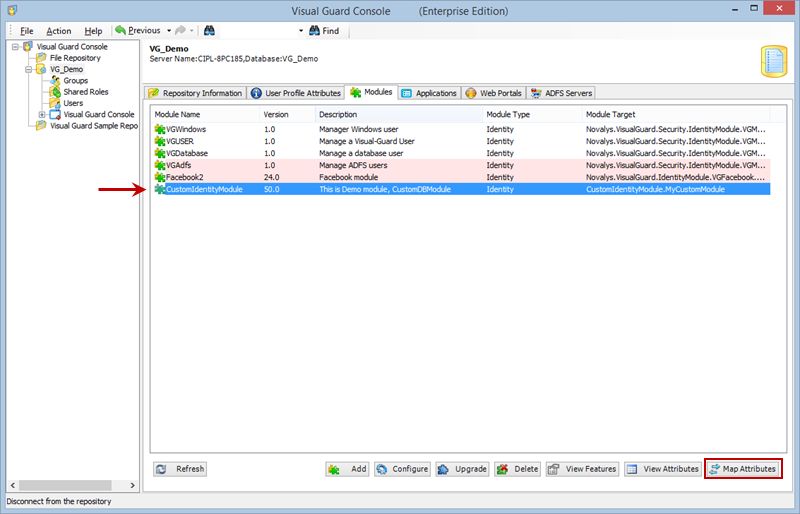
Task: Sort by Description column header
Action: 399,114
